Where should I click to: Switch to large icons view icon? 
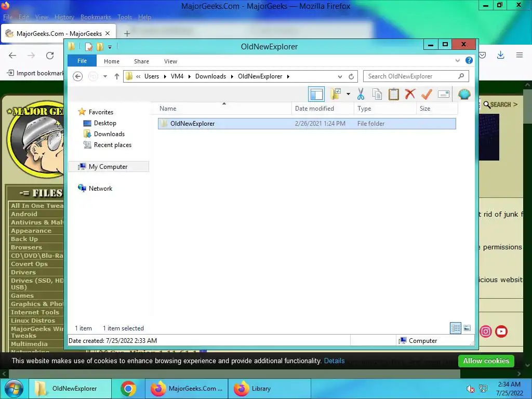pyautogui.click(x=467, y=328)
